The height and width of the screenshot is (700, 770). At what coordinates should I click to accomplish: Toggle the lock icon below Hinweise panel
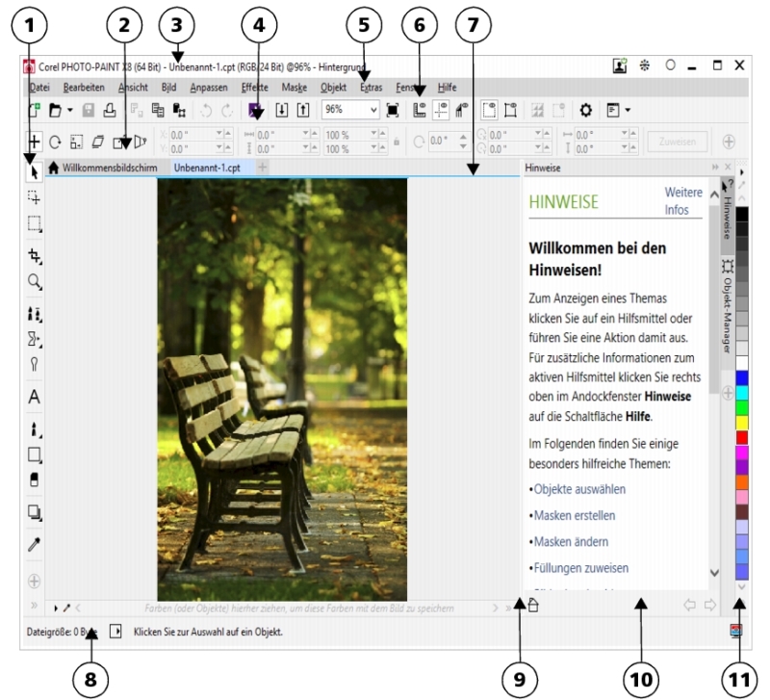[533, 605]
